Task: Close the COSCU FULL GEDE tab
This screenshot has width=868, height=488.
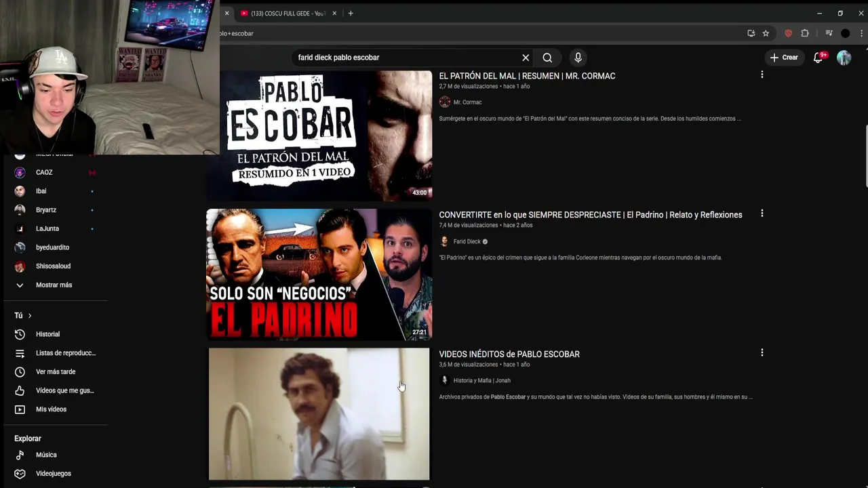Action: pos(334,14)
